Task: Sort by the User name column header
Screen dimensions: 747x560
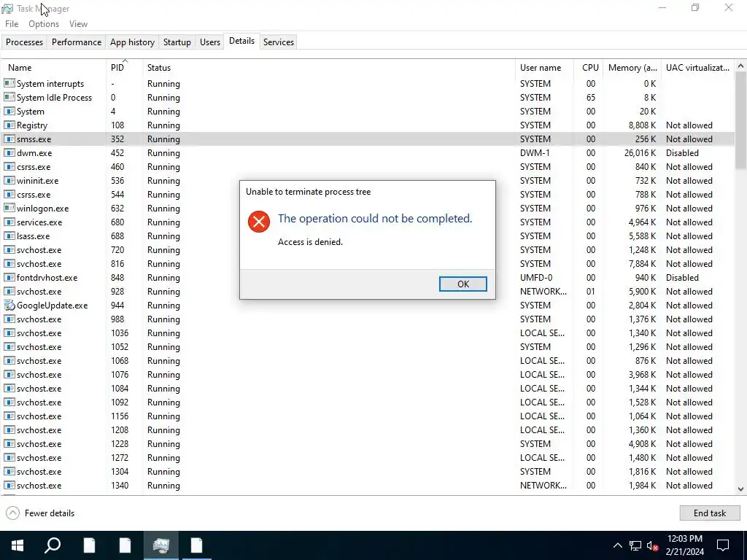Action: point(544,68)
